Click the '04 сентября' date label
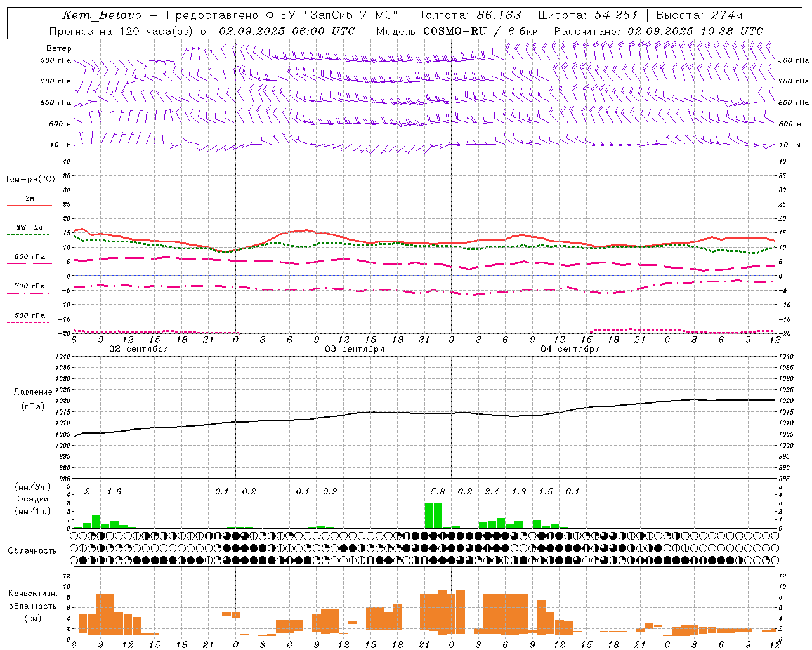This screenshot has height=650, width=812. (570, 349)
